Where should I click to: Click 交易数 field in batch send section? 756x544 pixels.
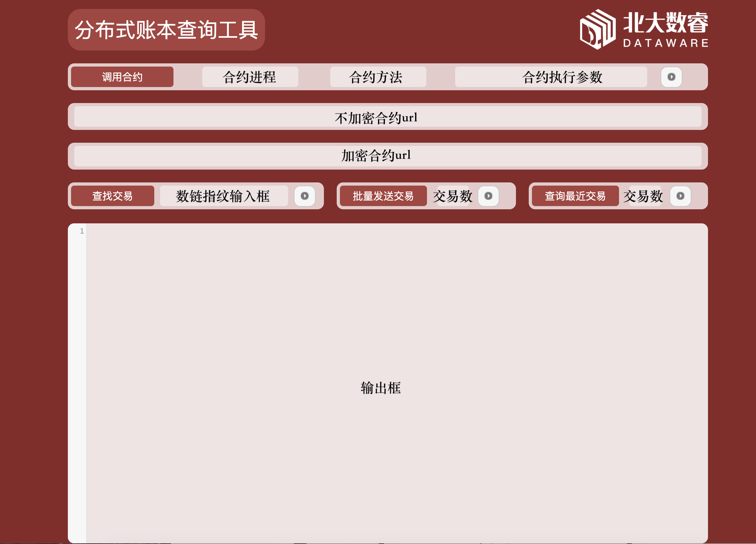point(453,196)
